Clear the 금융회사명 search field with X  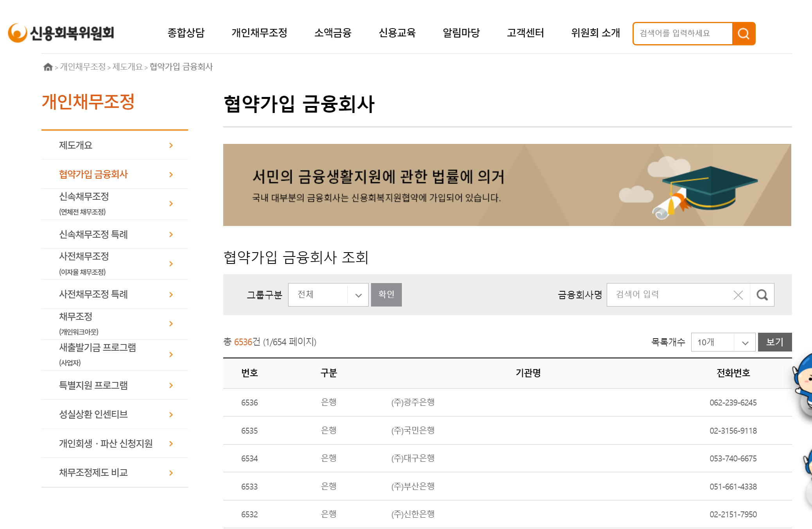click(x=738, y=295)
